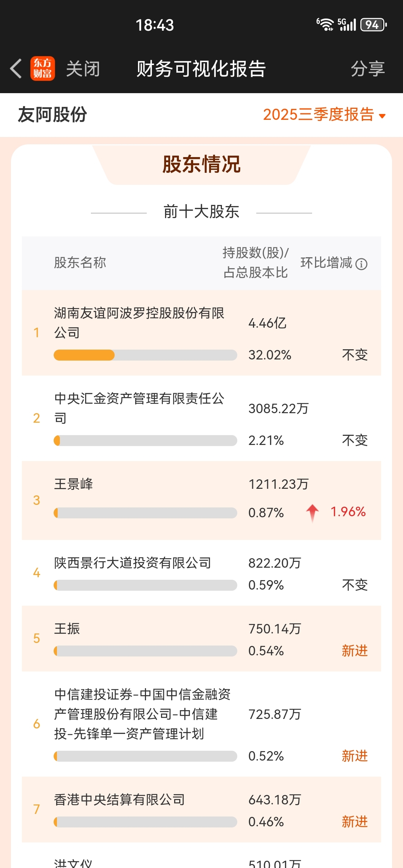Tap the Wi-Fi status icon

(x=325, y=24)
